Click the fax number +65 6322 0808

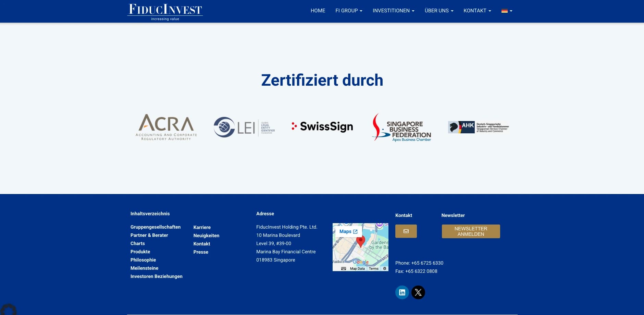coord(421,271)
